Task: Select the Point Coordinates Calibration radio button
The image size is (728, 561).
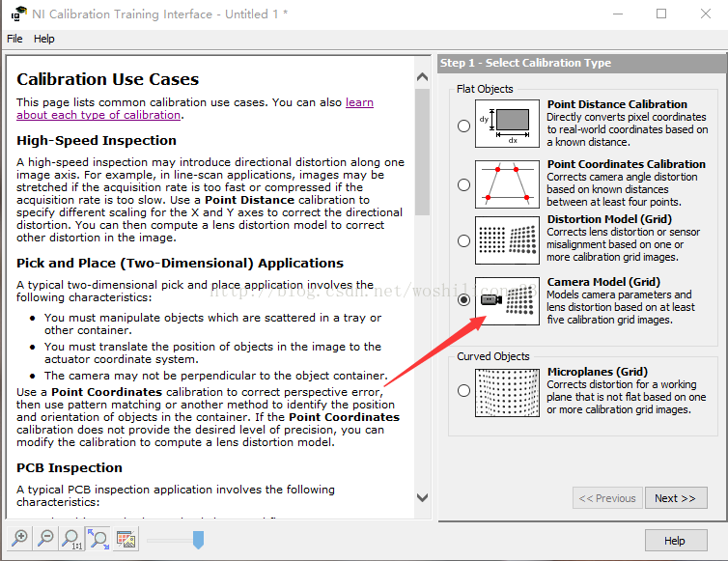Action: pyautogui.click(x=463, y=184)
